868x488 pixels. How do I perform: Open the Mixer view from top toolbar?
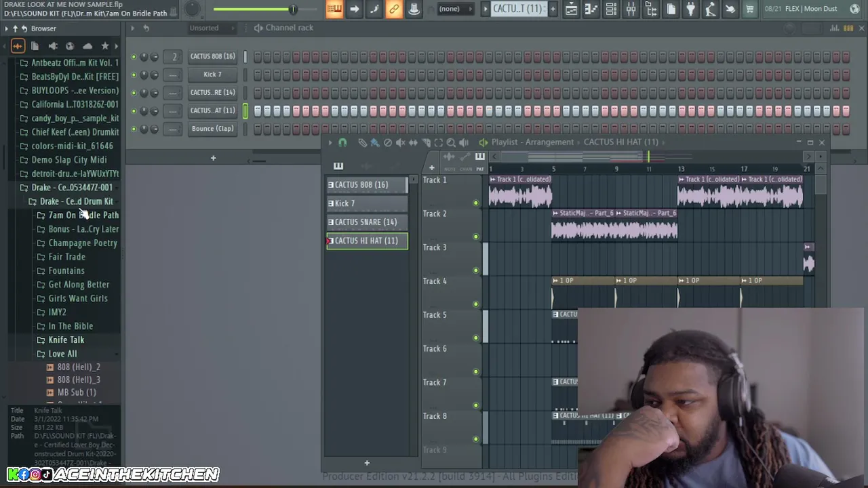click(631, 9)
